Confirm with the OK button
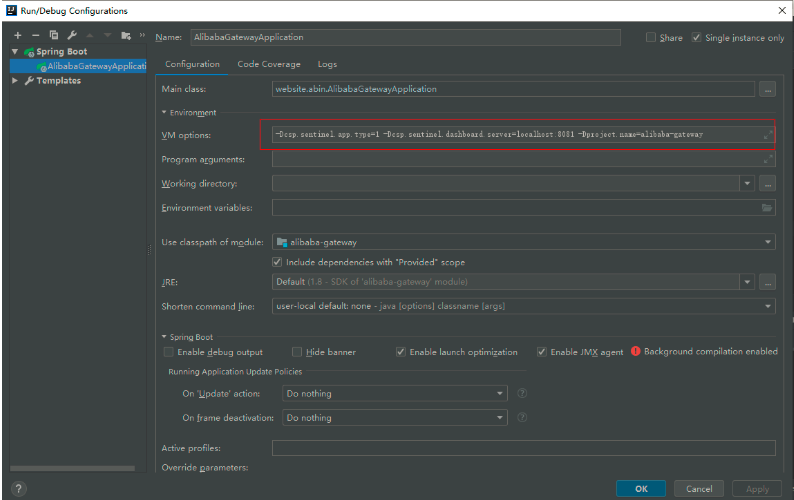Image resolution: width=794 pixels, height=500 pixels. pyautogui.click(x=641, y=489)
